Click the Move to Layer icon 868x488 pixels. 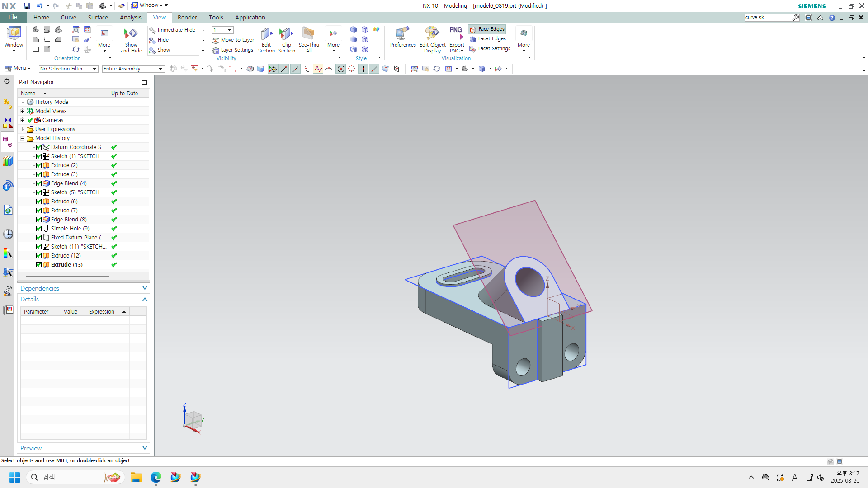(216, 40)
